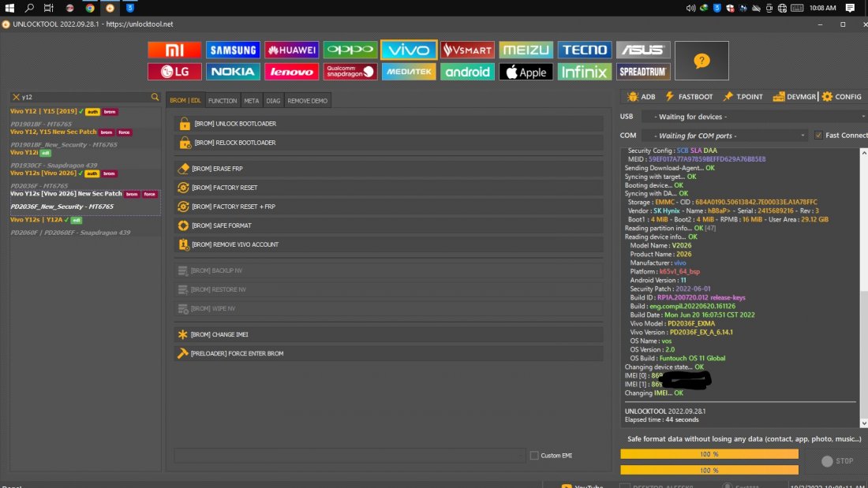
Task: Click BROM Change IMEI
Action: click(x=389, y=335)
